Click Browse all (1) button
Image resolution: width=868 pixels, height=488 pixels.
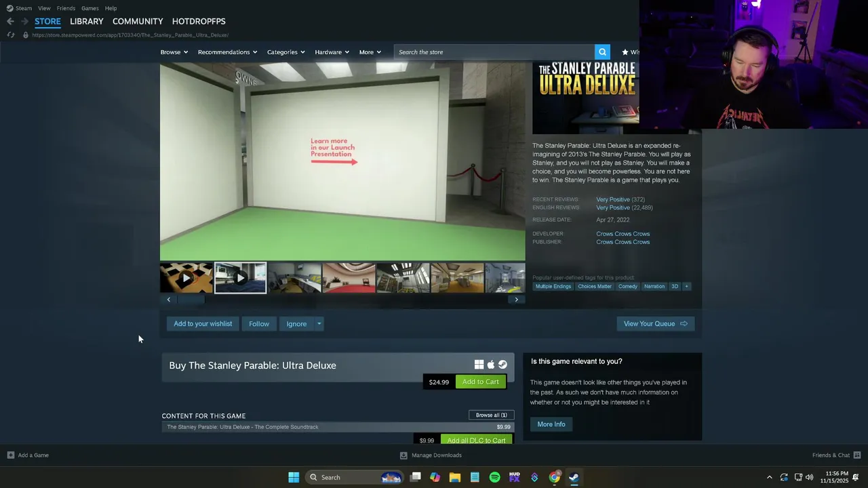(x=491, y=415)
